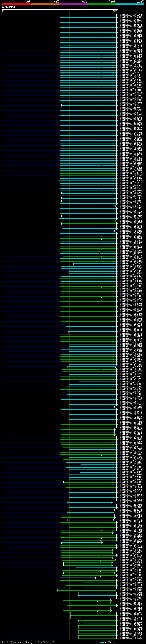Select label UniRef100_A9P913
146x644 pixels.
tap(131, 45)
